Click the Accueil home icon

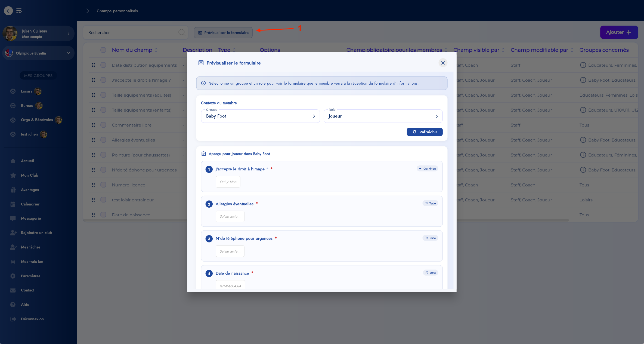13,161
